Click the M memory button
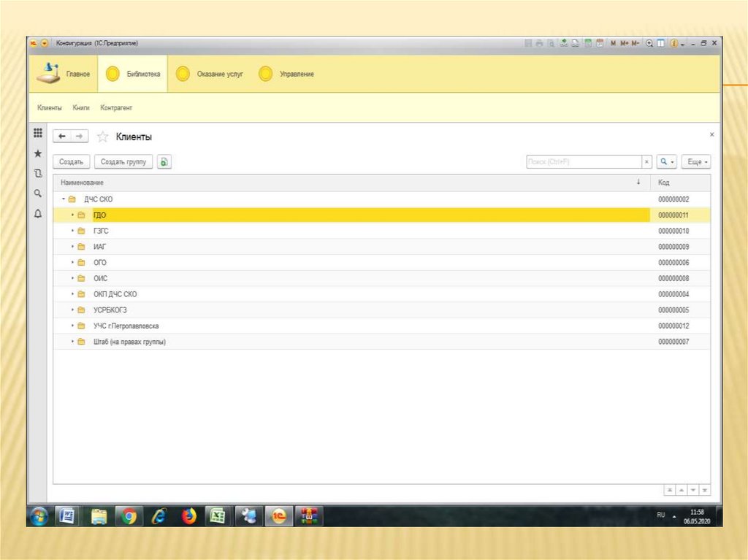 613,43
